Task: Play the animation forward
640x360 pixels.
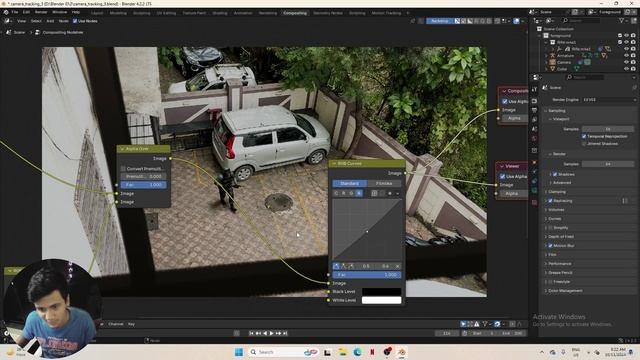Action: [x=271, y=333]
